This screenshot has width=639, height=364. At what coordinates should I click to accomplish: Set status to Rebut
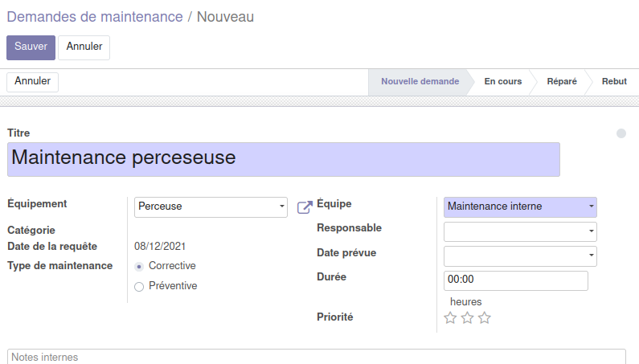[614, 81]
